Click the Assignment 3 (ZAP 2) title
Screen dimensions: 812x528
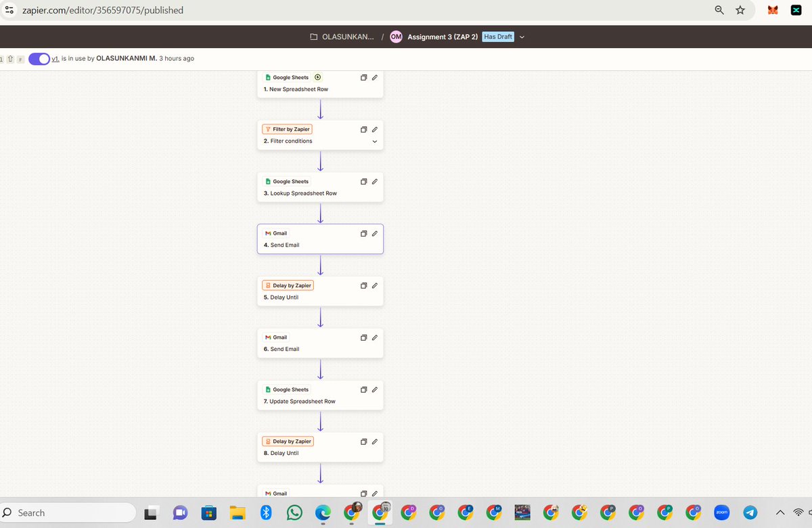(x=443, y=37)
